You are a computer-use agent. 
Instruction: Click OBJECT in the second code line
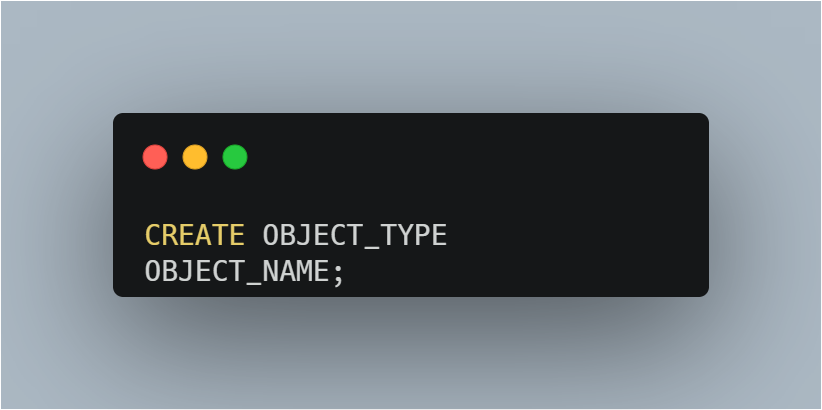194,272
